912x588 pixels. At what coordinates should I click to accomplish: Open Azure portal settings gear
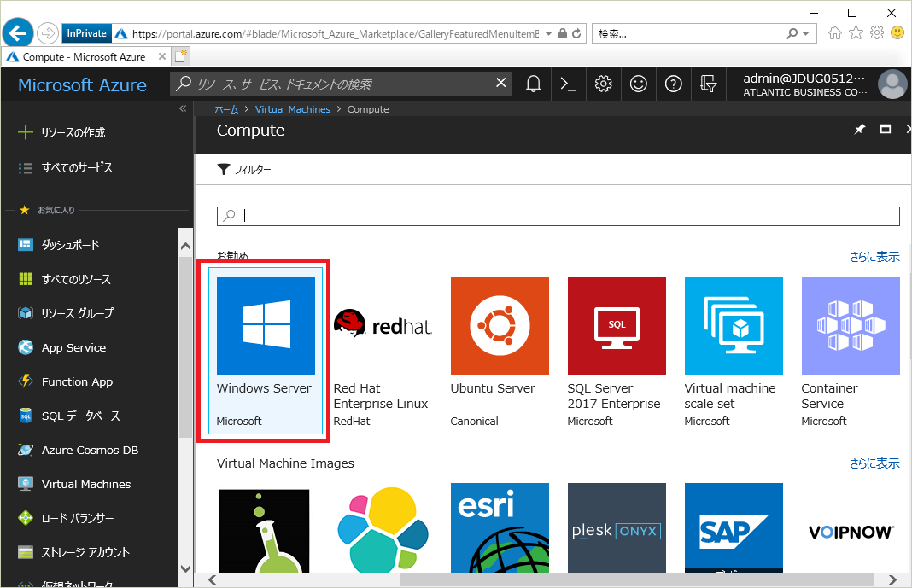603,84
